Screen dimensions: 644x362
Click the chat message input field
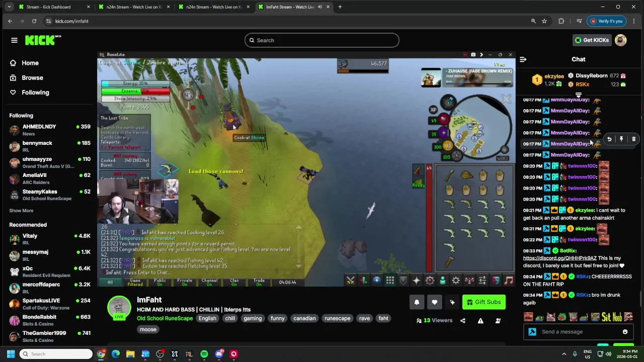pos(579,332)
